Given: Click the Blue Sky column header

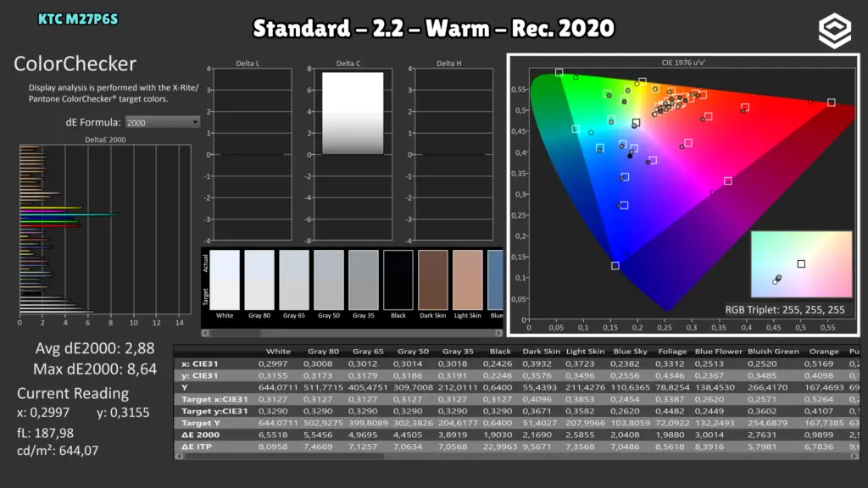Looking at the screenshot, I should 630,352.
